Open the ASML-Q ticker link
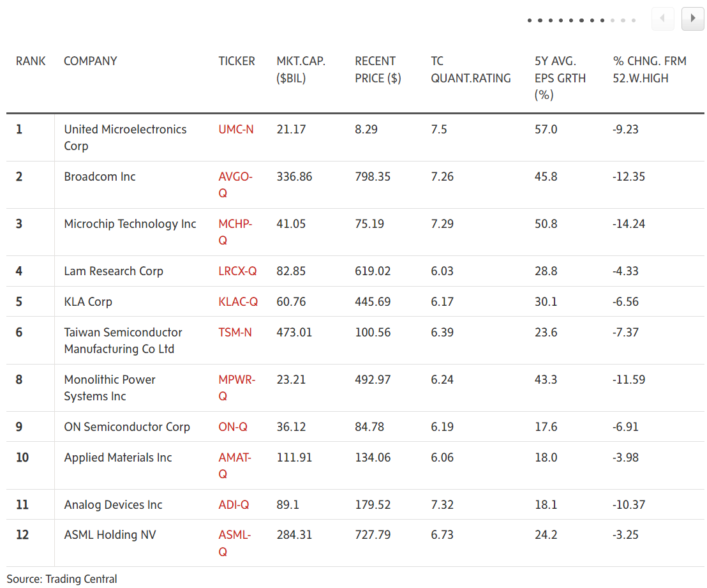 pyautogui.click(x=234, y=543)
